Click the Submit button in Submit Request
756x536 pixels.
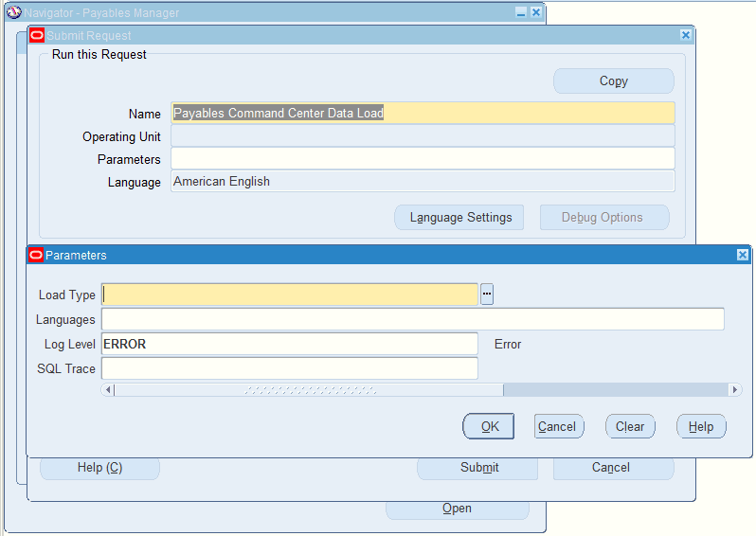click(x=477, y=468)
